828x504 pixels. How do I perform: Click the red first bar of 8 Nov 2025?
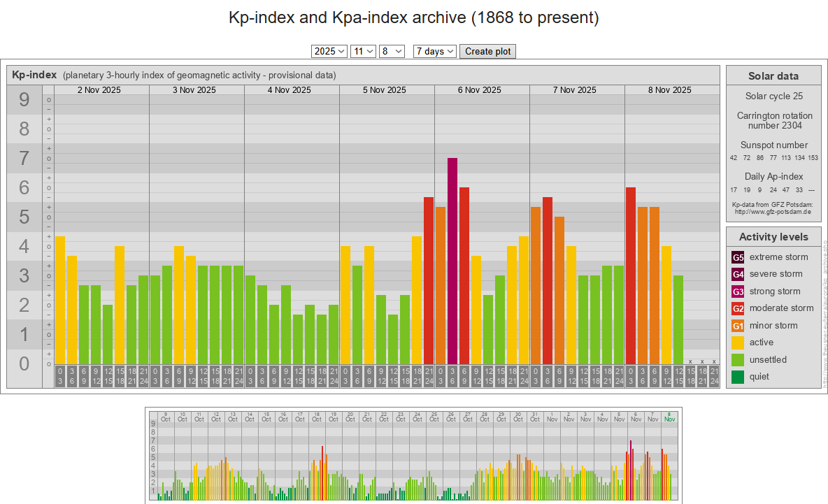tap(631, 276)
